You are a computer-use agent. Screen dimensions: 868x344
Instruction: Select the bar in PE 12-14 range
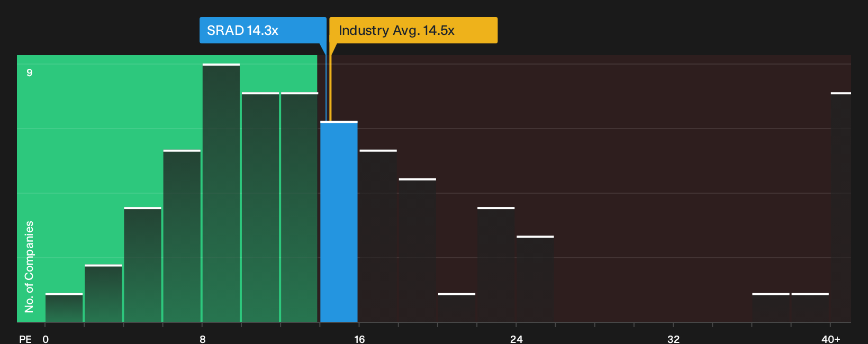pos(300,207)
